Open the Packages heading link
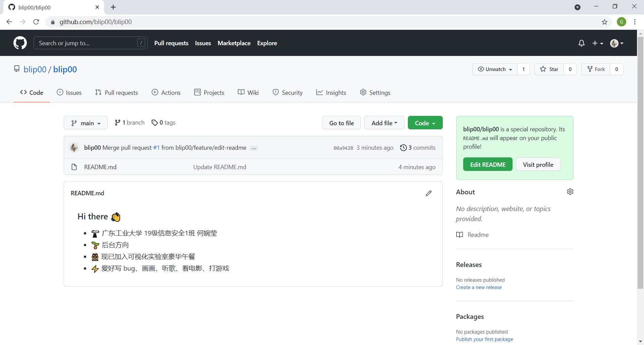Image resolution: width=644 pixels, height=345 pixels. (470, 317)
